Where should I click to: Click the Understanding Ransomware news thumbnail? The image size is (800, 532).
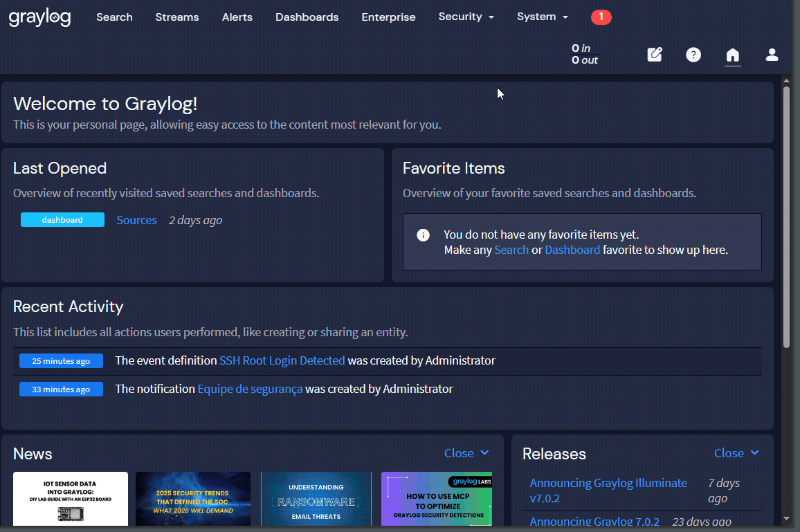click(316, 499)
